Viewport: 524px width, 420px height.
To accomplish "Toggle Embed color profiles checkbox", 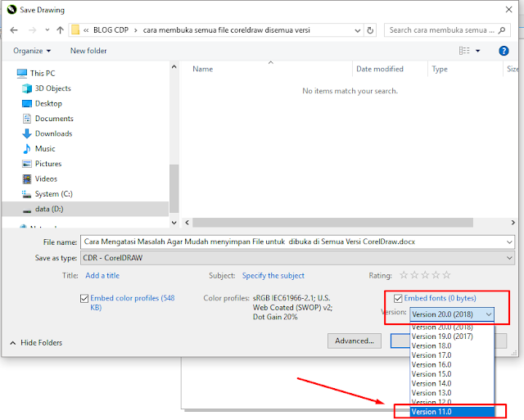I will tap(84, 298).
